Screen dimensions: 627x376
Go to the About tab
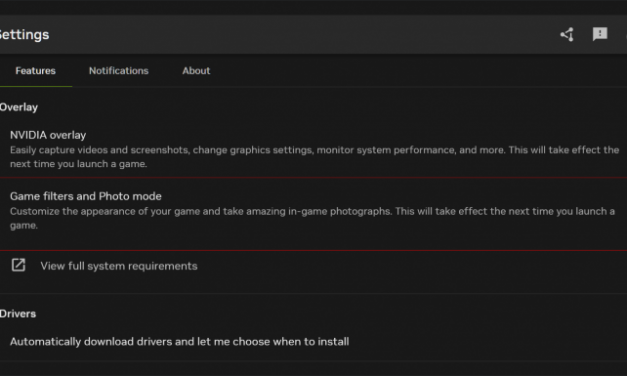pyautogui.click(x=196, y=71)
